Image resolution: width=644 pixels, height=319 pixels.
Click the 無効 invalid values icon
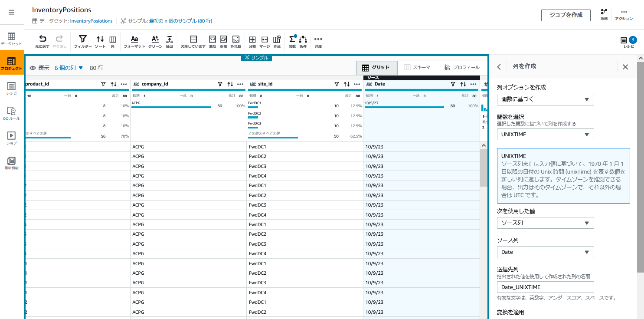point(212,42)
